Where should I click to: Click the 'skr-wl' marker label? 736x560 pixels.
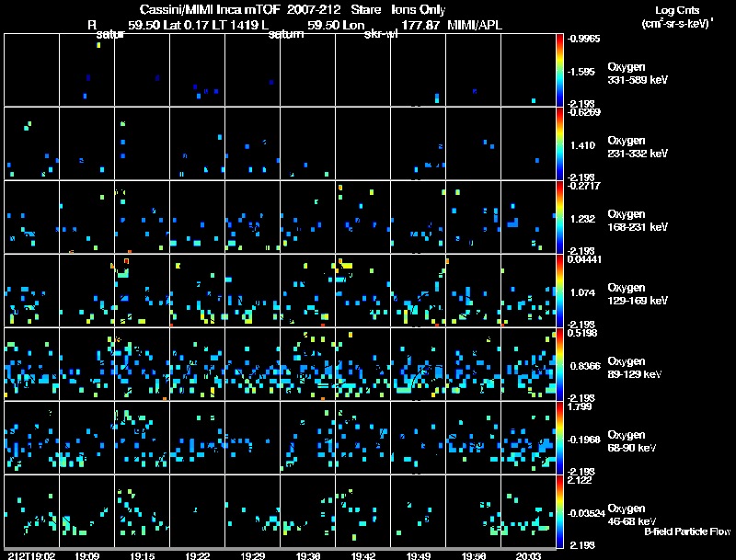tap(381, 34)
